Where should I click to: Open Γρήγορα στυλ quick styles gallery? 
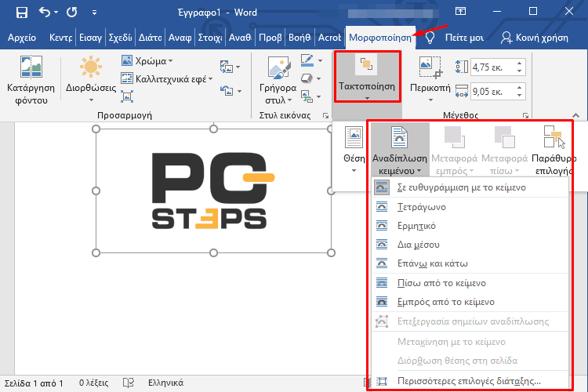click(278, 80)
